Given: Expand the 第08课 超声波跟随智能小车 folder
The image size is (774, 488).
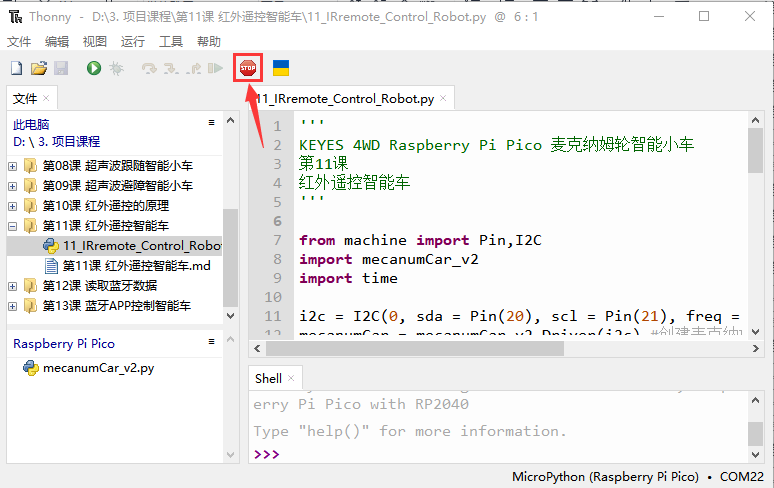Looking at the screenshot, I should click(x=13, y=166).
